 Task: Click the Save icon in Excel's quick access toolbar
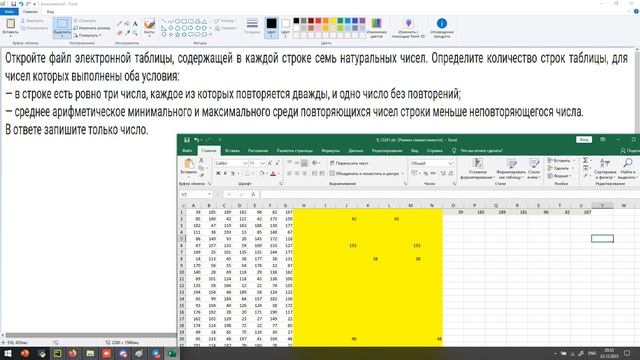(187, 140)
